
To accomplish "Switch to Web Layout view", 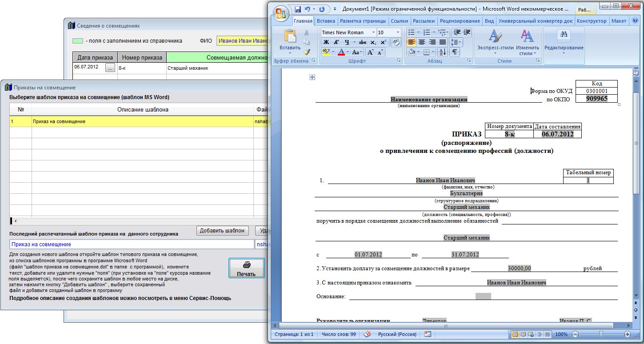I will (532, 334).
